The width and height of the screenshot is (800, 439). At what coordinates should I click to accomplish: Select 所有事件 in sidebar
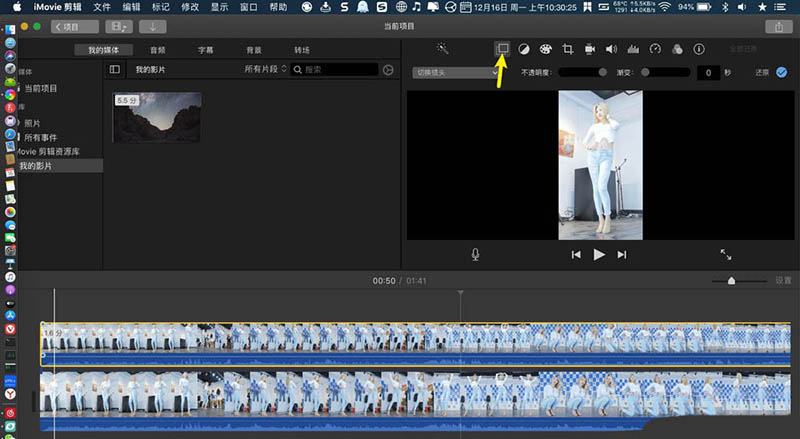pyautogui.click(x=41, y=137)
